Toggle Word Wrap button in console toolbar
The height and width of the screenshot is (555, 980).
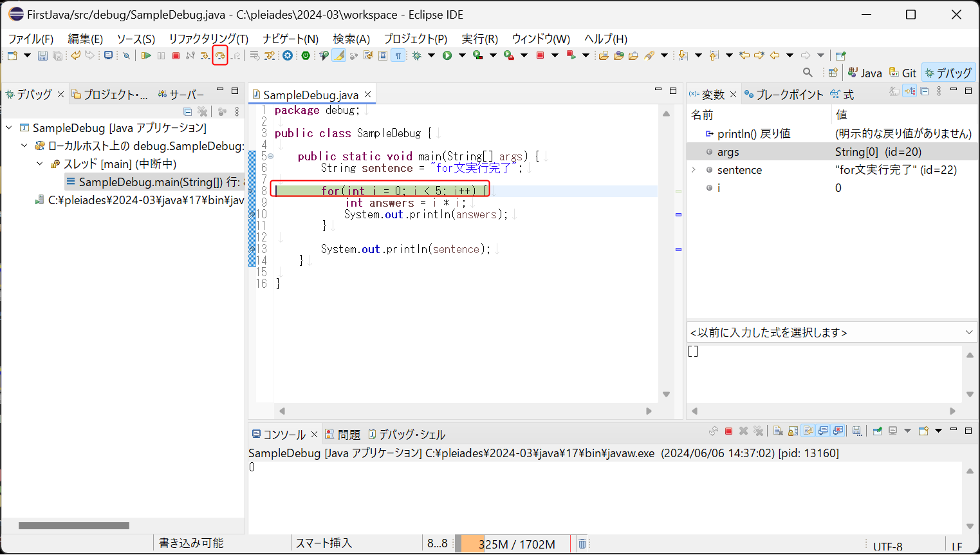(808, 431)
